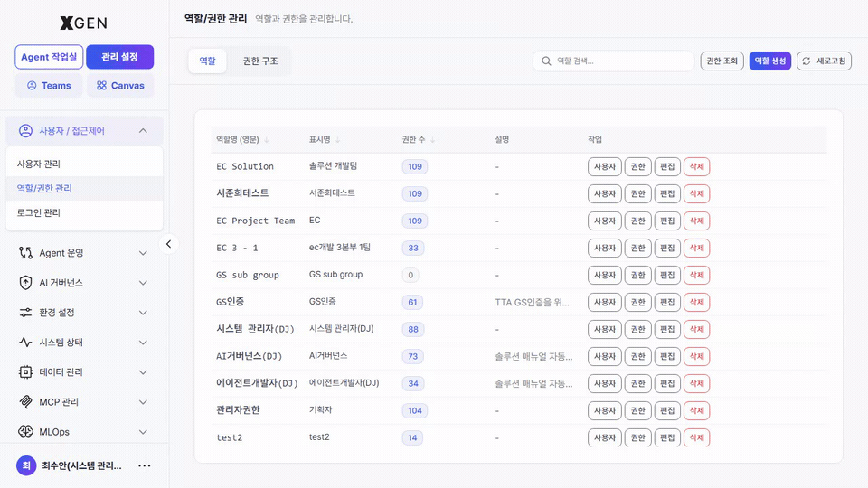Click the search magnifier icon
Viewport: 868px width, 488px height.
point(546,61)
